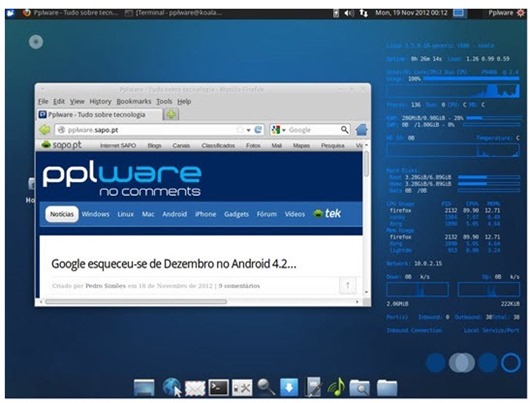This screenshot has height=403, width=530.
Task: Select the Windows navigation item
Action: [x=95, y=214]
